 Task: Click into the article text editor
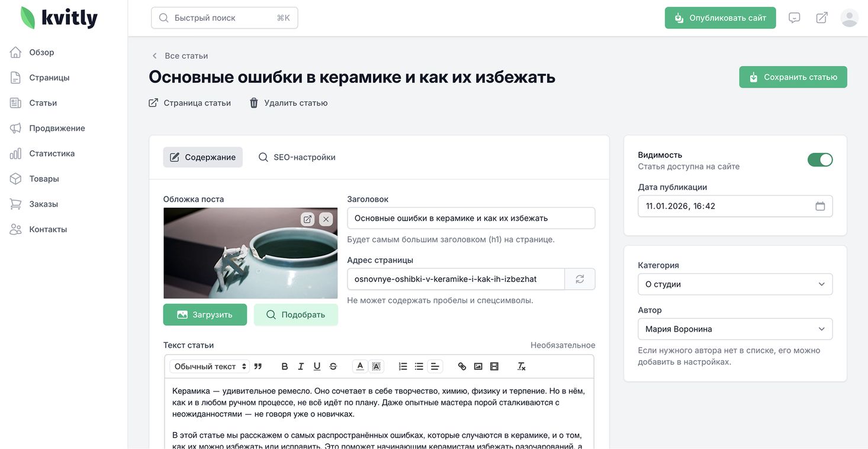[x=379, y=413]
